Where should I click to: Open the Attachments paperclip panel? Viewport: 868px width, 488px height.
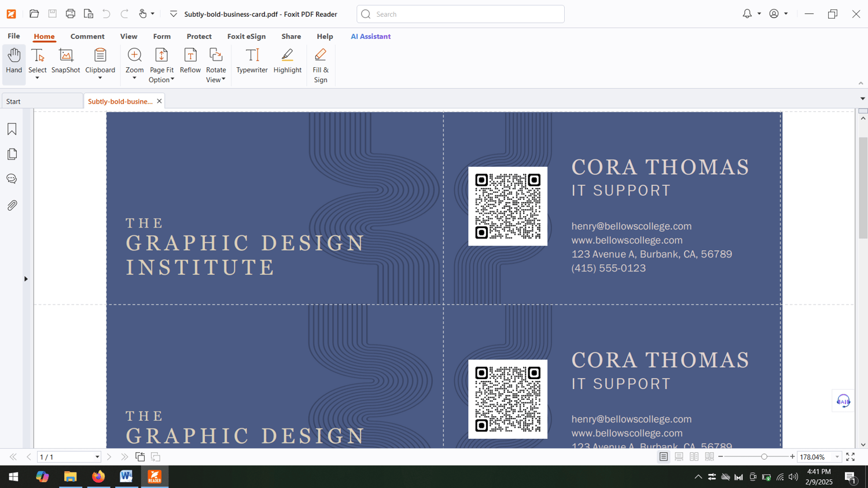12,206
